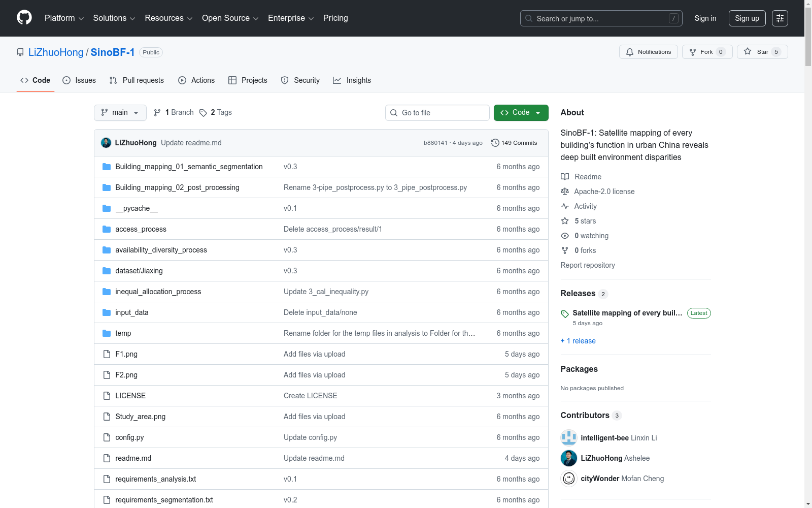This screenshot has width=812, height=508.
Task: Expand the Enterprise menu
Action: [291, 18]
